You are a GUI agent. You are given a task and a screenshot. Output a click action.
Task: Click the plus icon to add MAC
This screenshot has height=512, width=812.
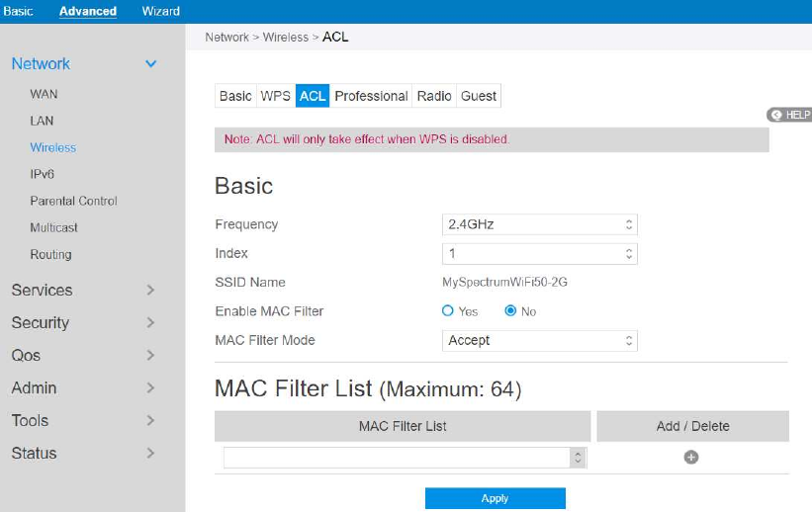click(x=691, y=457)
